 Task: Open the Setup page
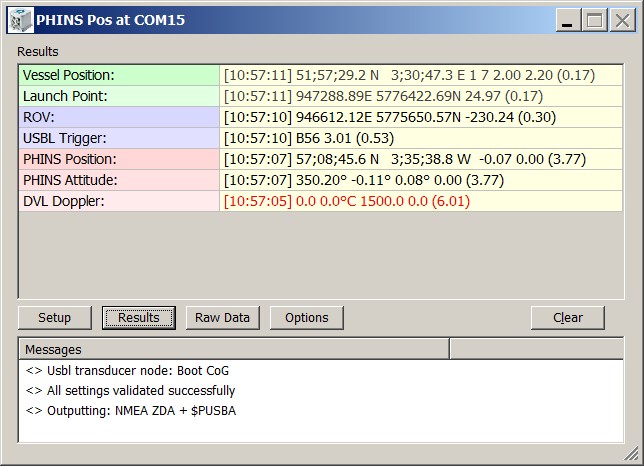tap(54, 318)
